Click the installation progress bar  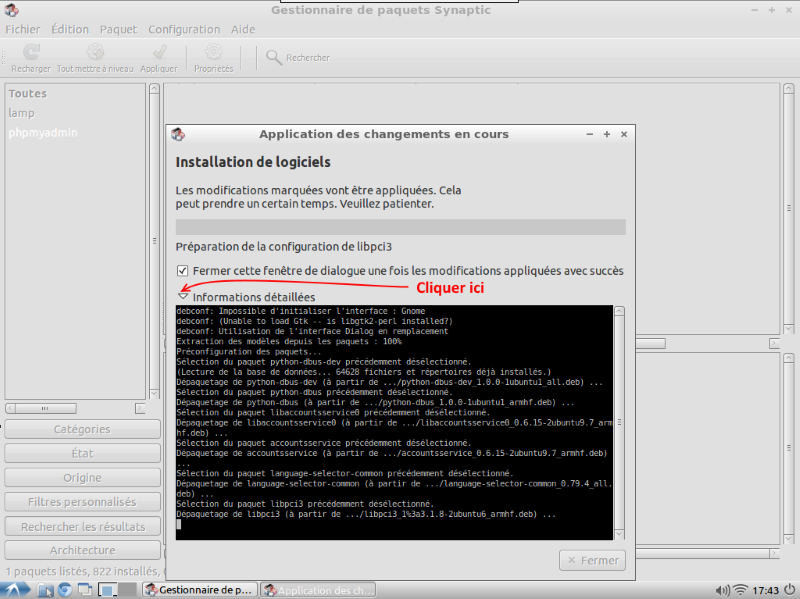click(401, 227)
